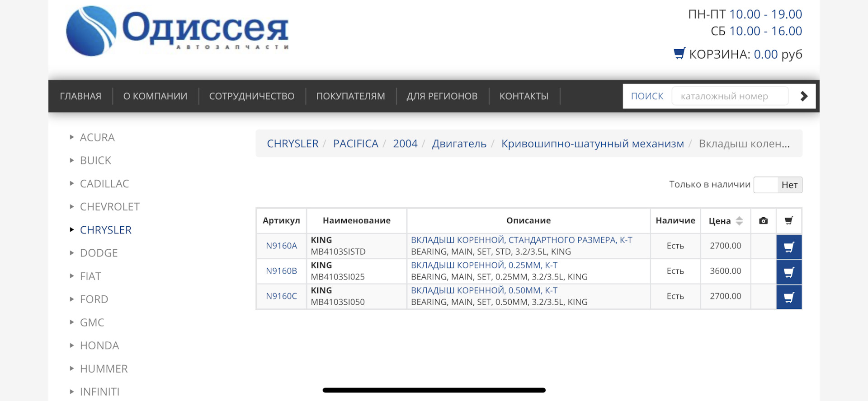
Task: Open the ВКЛАДЫШ КОРЕННОЙ, 0.25MM link
Action: tap(484, 266)
